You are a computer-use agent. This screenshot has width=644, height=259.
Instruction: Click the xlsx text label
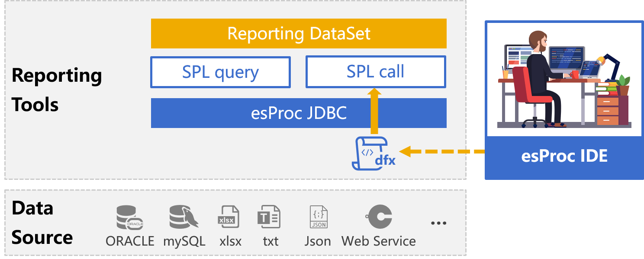click(x=230, y=241)
